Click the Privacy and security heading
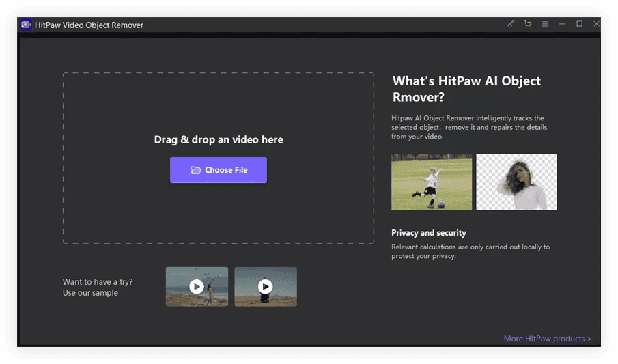This screenshot has width=618, height=364. [429, 233]
